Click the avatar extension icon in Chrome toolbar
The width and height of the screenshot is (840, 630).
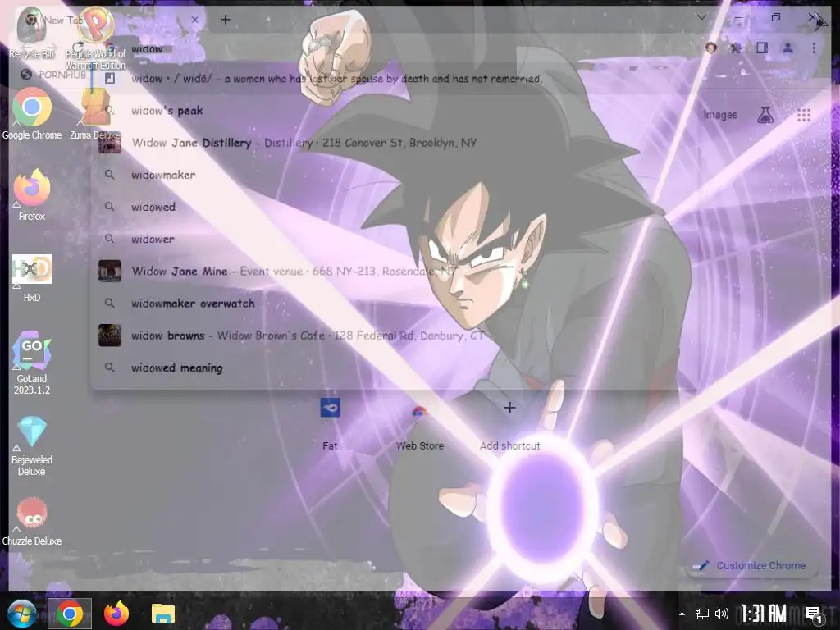(x=711, y=48)
